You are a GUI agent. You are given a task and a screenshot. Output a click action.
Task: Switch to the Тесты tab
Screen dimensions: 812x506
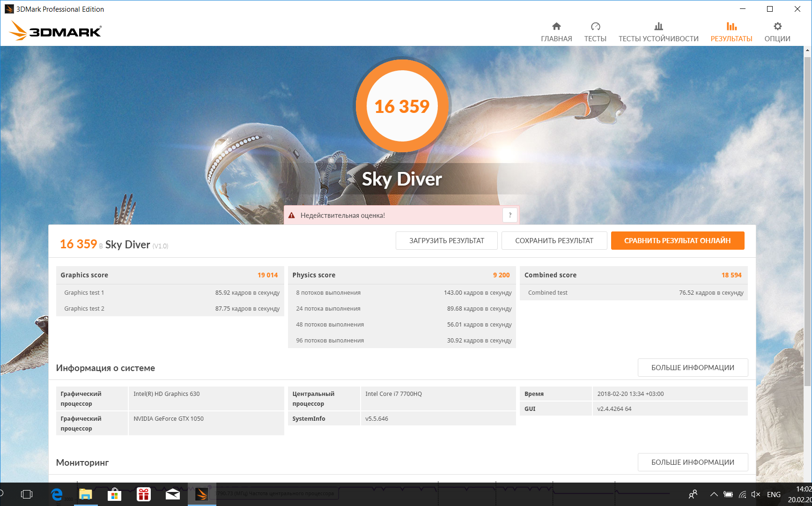[x=595, y=32]
